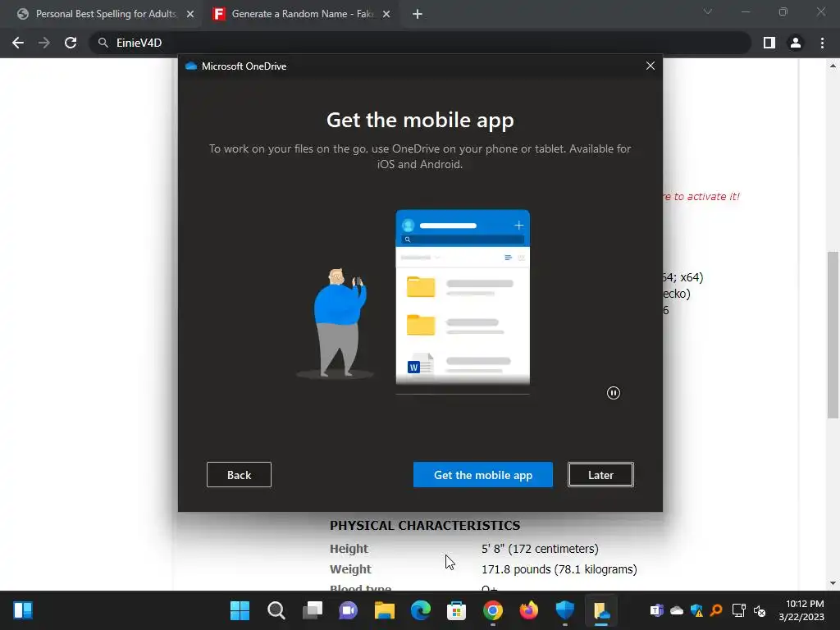The height and width of the screenshot is (630, 840).
Task: Pause the OneDrive animation
Action: 614,393
